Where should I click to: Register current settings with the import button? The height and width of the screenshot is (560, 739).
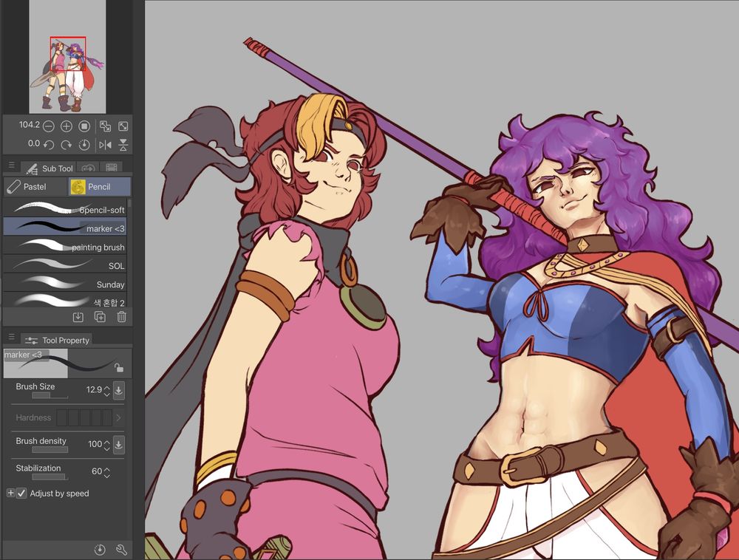click(77, 316)
